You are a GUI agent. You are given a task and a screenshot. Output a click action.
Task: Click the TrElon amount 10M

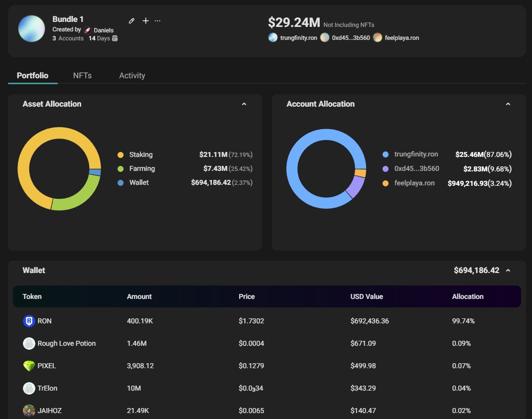[133, 388]
